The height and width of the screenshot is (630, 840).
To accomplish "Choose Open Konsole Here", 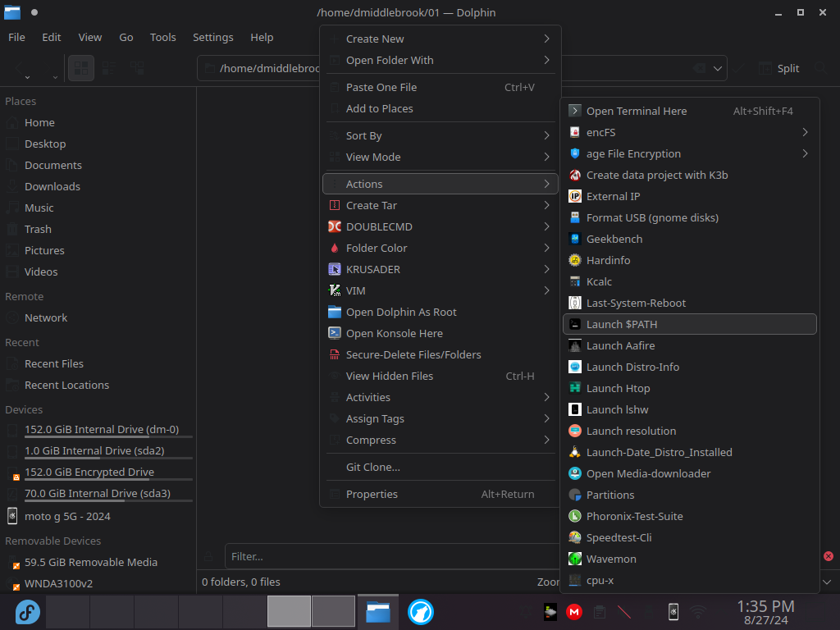I will [440, 333].
